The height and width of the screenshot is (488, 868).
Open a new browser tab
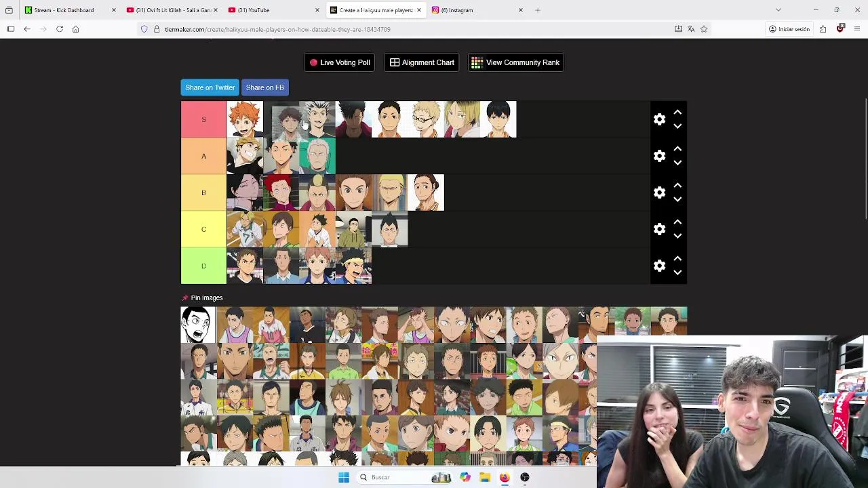pyautogui.click(x=538, y=10)
